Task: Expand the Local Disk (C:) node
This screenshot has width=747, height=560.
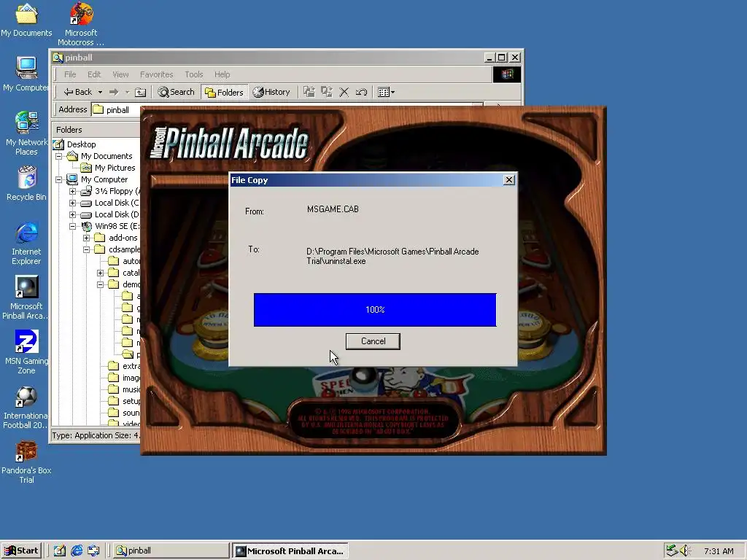Action: [73, 203]
